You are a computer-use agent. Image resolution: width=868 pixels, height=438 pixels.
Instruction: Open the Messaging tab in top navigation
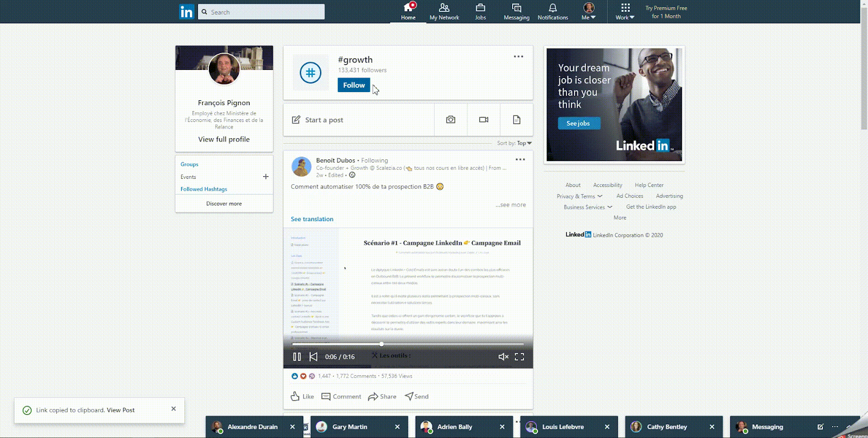point(516,11)
